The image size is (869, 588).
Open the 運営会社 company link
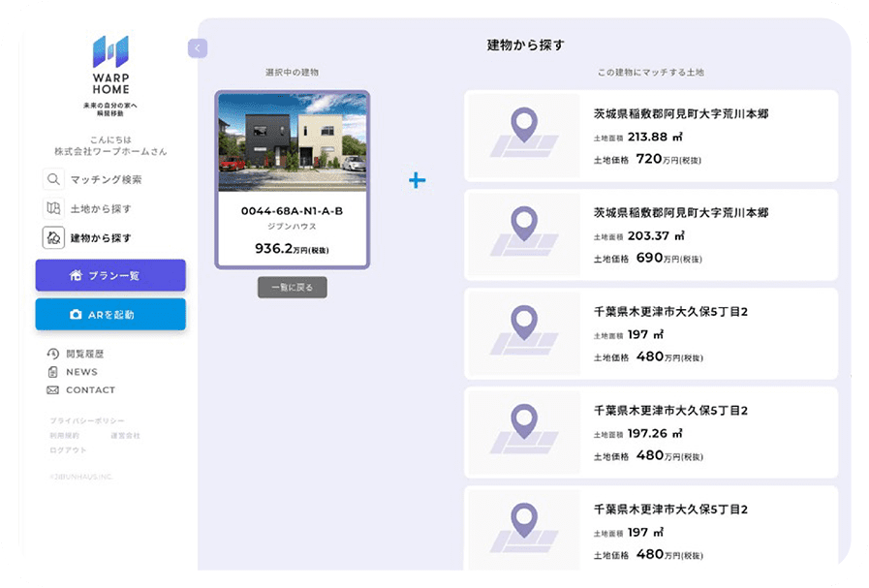click(x=125, y=436)
